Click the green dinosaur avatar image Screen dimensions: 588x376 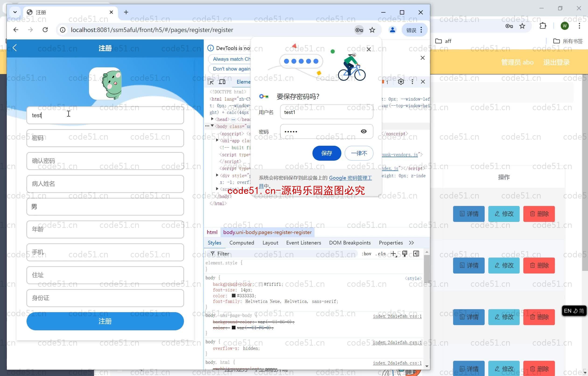coord(105,84)
